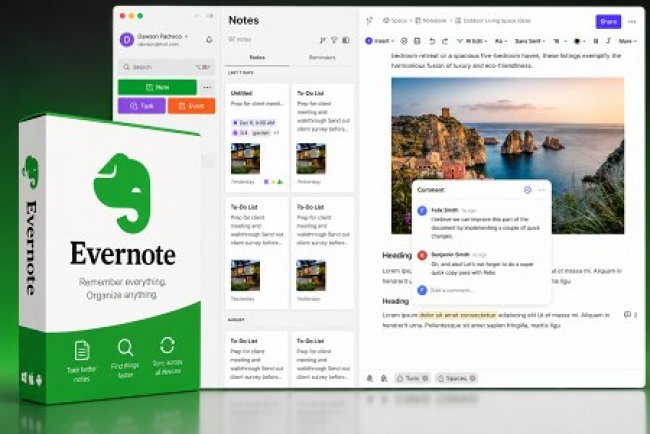Click the coastal landscape image in the note
The height and width of the screenshot is (434, 650).
pyautogui.click(x=507, y=155)
